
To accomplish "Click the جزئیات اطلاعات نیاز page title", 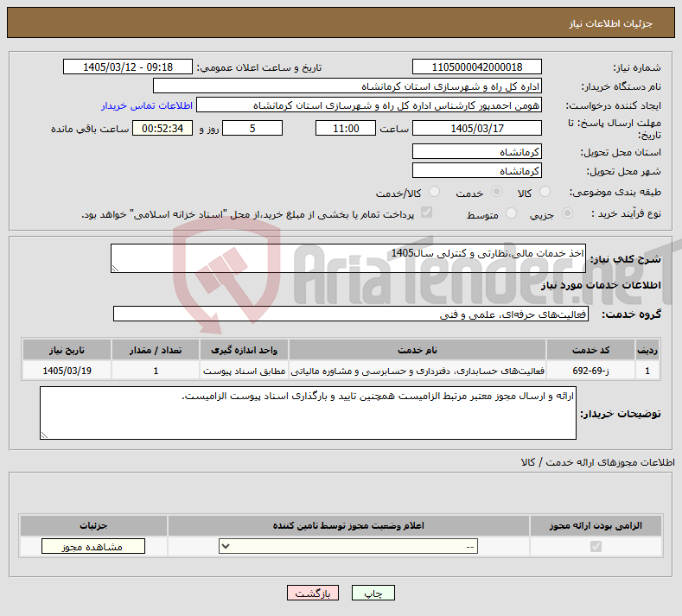I will [x=610, y=23].
